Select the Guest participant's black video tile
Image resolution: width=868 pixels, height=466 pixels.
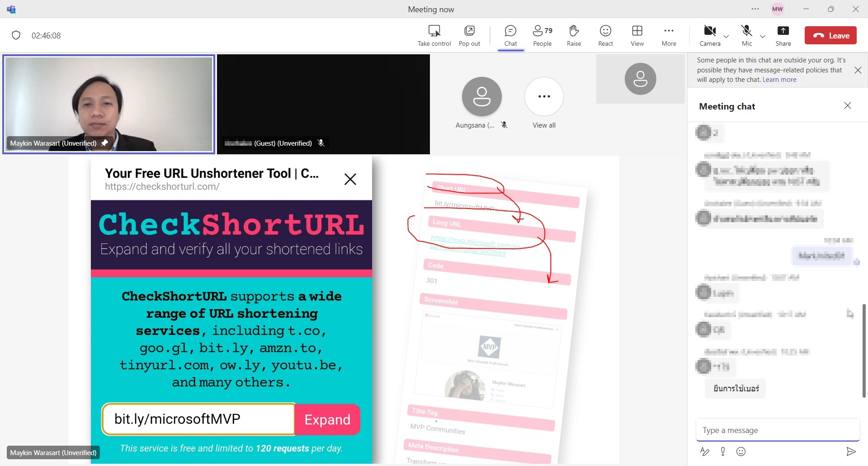tap(323, 104)
